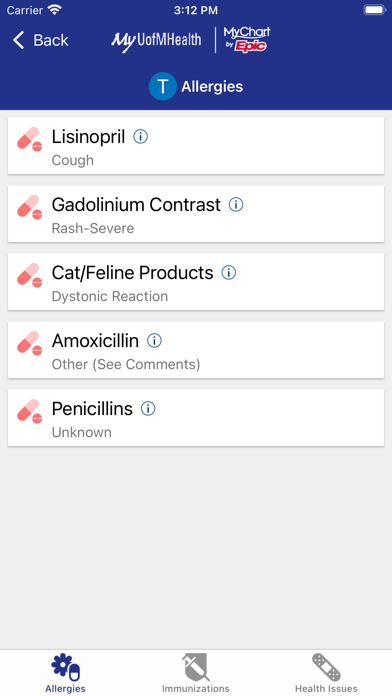Click the pill icon on Gadolinium Contrast card
This screenshot has height=696, width=392.
[30, 207]
